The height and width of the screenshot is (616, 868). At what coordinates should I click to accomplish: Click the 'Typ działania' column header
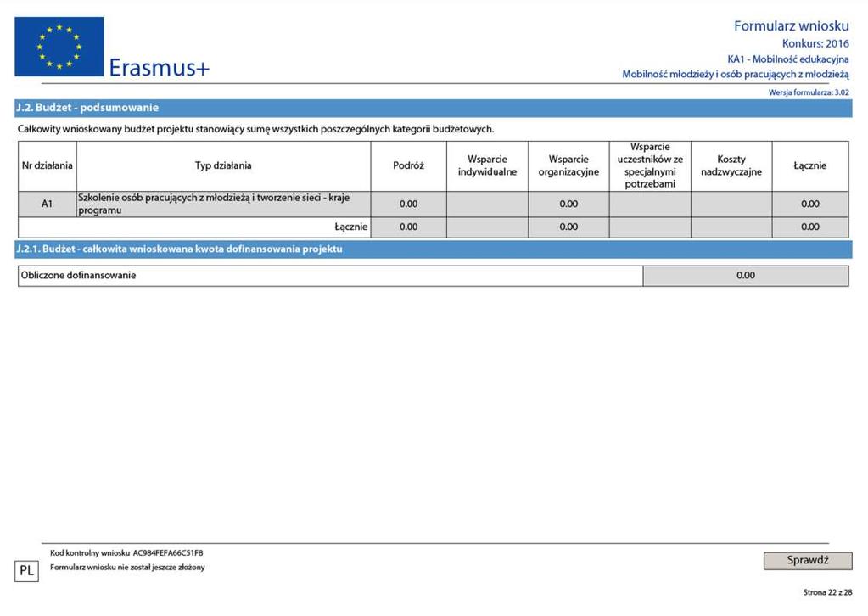tap(224, 165)
